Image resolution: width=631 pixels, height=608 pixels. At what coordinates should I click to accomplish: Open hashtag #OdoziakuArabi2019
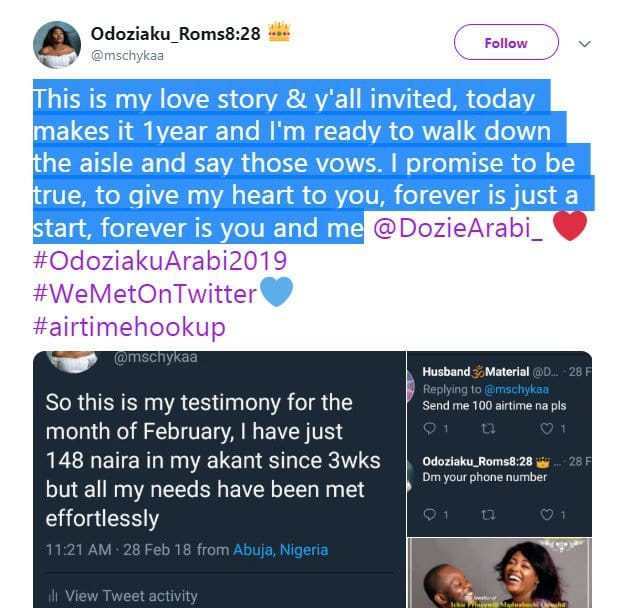[160, 261]
